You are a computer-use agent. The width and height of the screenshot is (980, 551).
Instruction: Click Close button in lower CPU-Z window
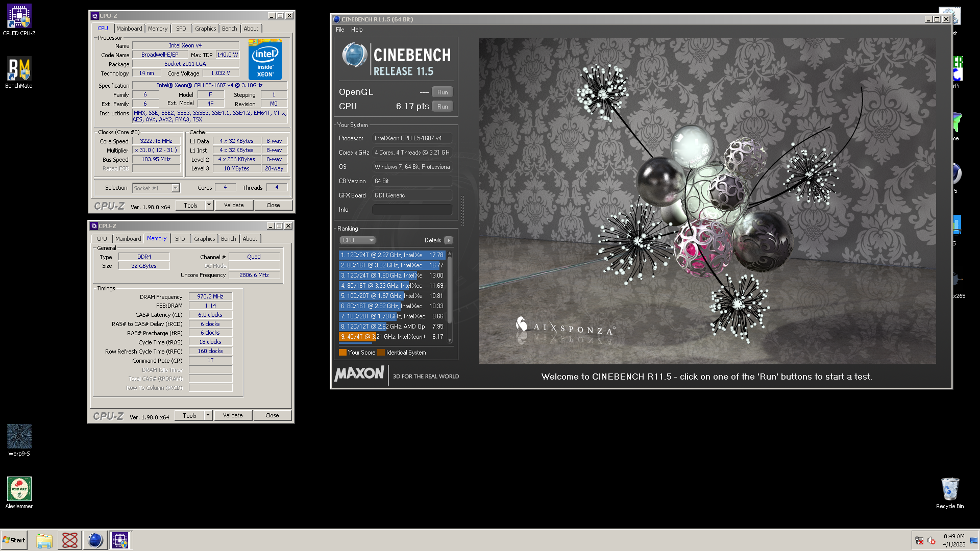(272, 415)
